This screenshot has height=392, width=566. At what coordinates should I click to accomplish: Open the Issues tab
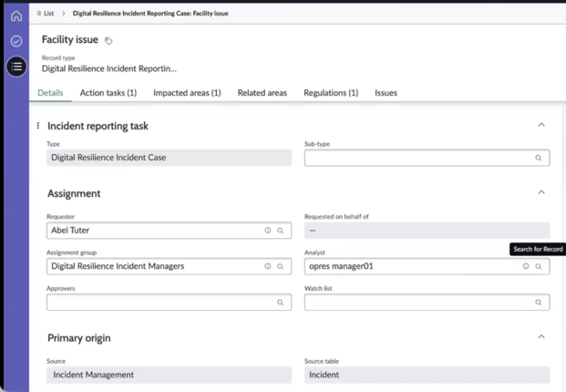pyautogui.click(x=386, y=93)
